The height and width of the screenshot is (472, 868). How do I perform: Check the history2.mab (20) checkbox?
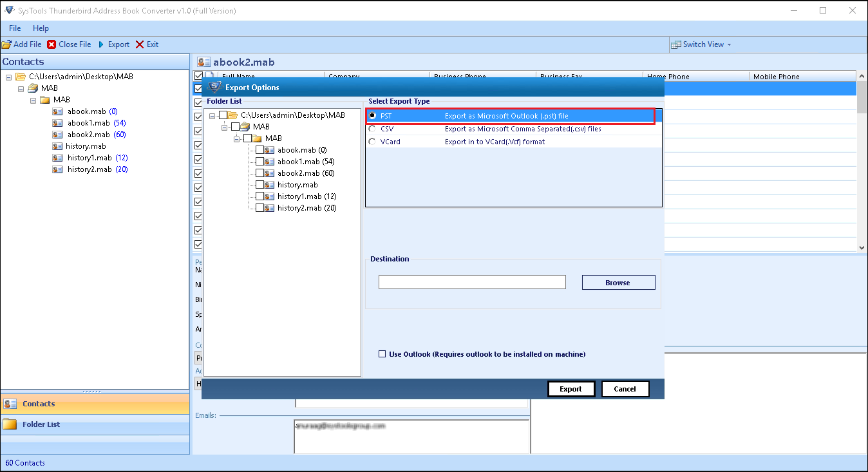259,208
